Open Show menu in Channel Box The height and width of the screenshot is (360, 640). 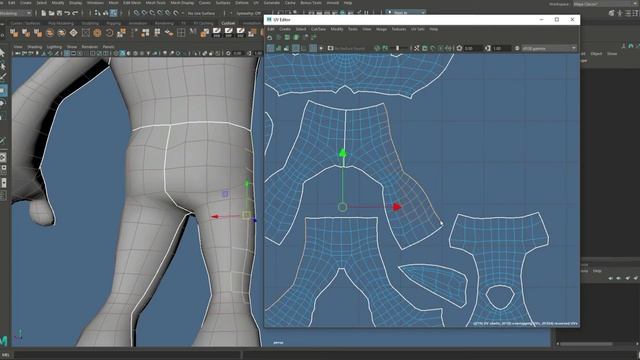pyautogui.click(x=612, y=53)
